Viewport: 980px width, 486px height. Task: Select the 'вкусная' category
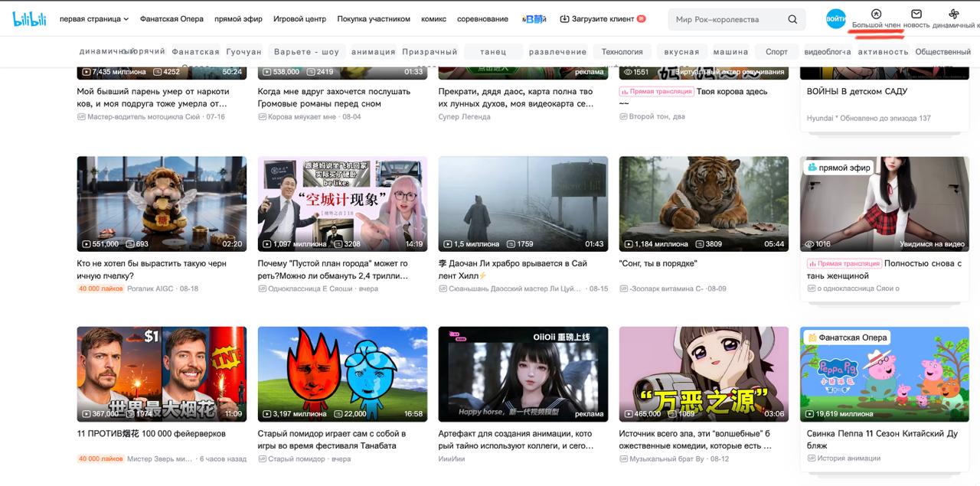click(681, 52)
